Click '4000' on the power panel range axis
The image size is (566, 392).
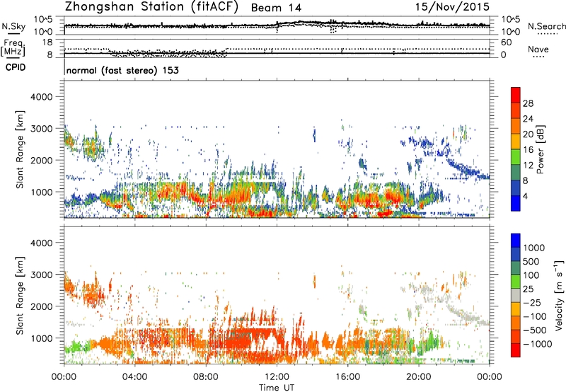[x=41, y=97]
